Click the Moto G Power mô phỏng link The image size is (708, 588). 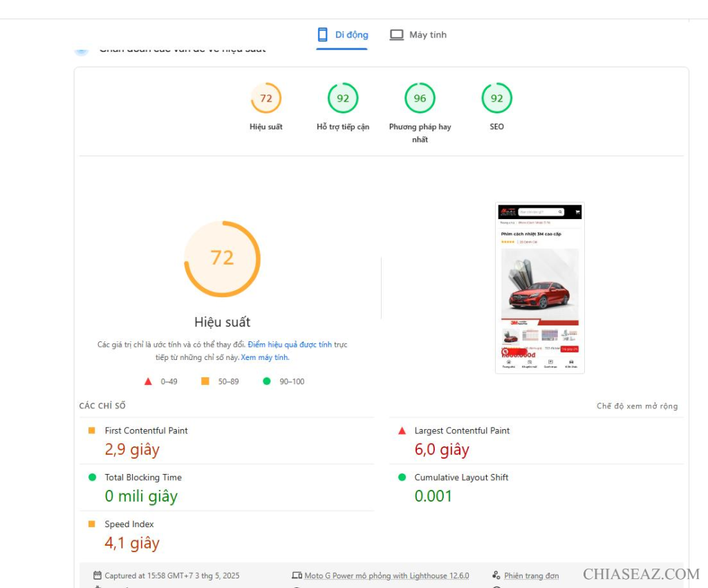(x=386, y=576)
